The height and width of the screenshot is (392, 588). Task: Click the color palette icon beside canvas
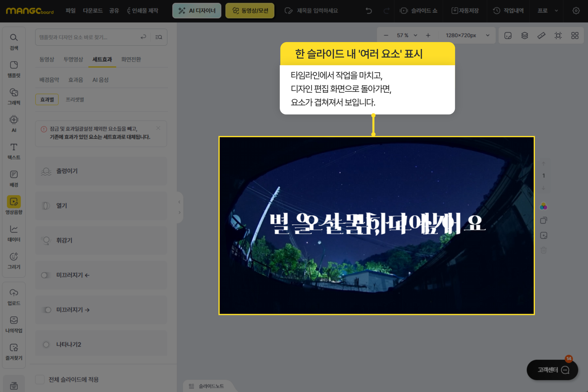543,206
